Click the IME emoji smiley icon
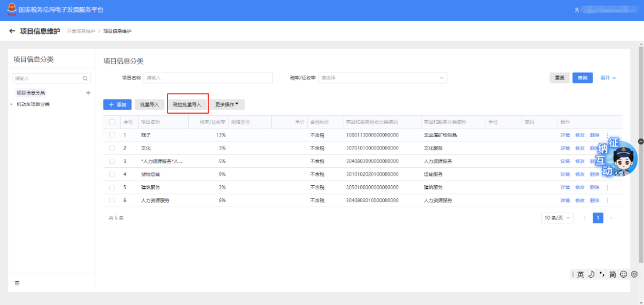644x305 pixels. point(624,274)
